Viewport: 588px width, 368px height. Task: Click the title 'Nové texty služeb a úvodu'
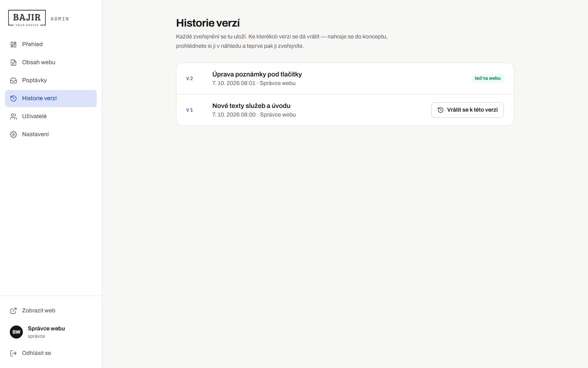251,106
